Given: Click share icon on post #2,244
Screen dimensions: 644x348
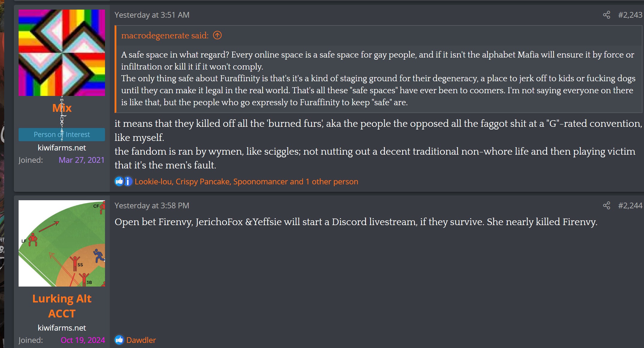Looking at the screenshot, I should pyautogui.click(x=607, y=206).
